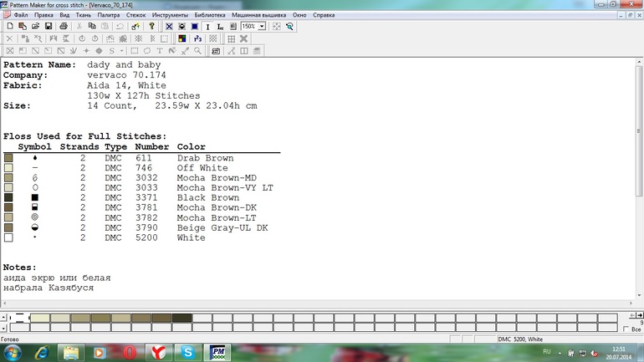
Task: Click the magnifier zoom icon near 150%
Action: [x=289, y=26]
